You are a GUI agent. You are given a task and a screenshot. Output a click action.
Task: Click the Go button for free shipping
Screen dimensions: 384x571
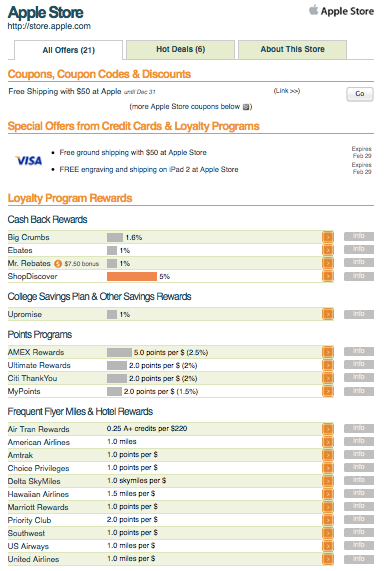point(360,94)
